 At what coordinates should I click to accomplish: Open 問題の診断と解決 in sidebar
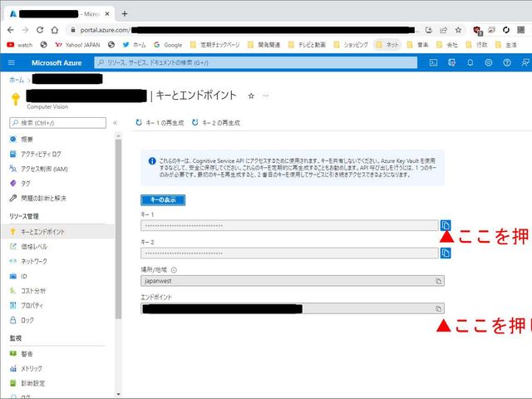(x=43, y=198)
